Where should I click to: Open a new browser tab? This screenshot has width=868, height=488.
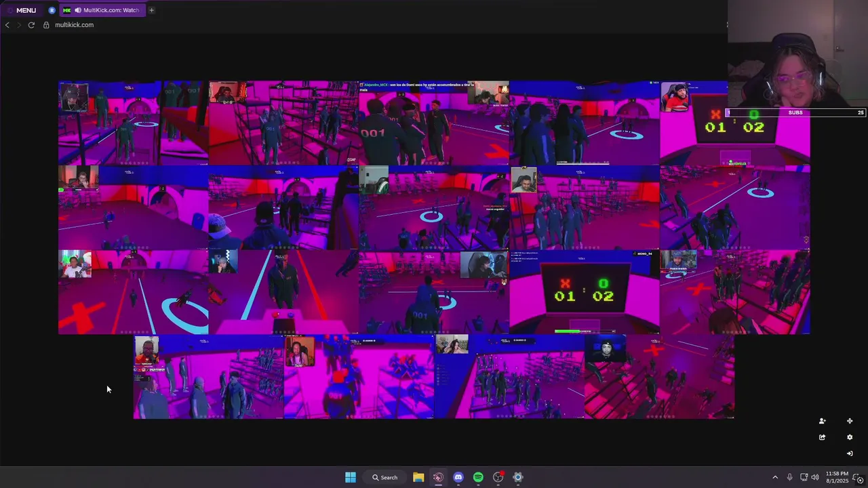click(151, 10)
